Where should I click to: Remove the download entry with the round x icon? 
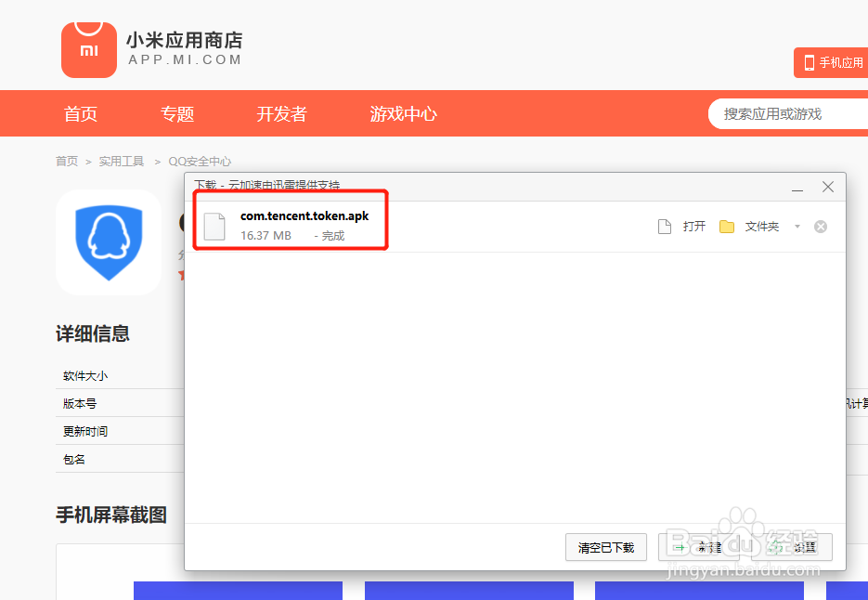(x=821, y=226)
